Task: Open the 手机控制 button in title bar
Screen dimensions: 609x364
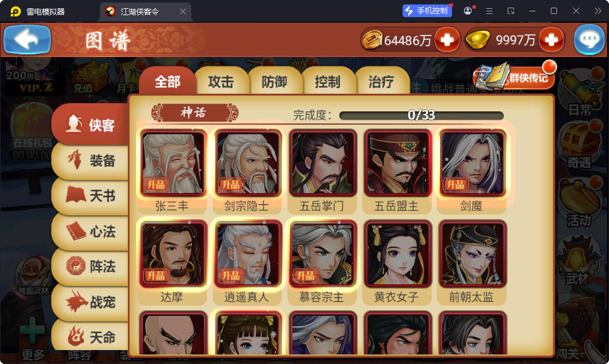Action: click(427, 11)
